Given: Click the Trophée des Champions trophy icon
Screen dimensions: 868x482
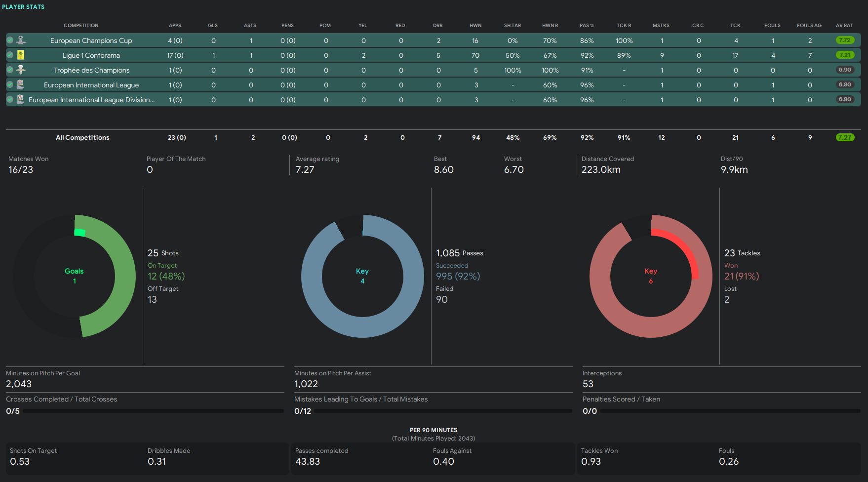Looking at the screenshot, I should 21,70.
